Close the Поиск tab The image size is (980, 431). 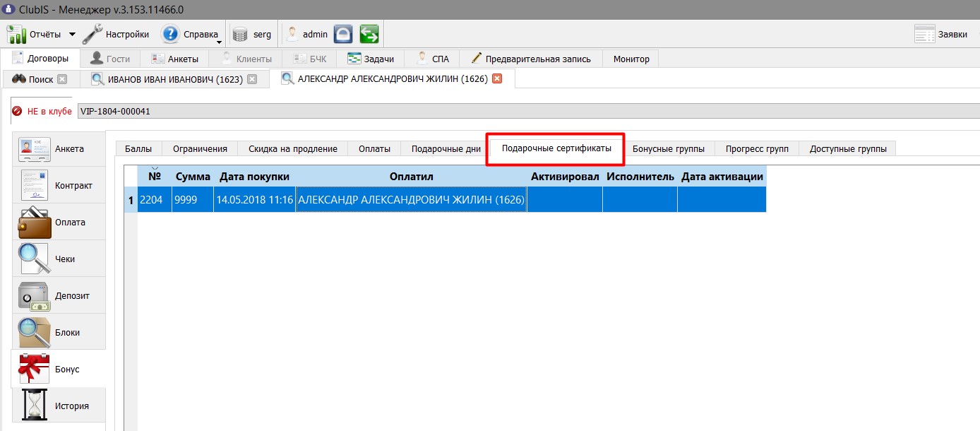coord(62,79)
